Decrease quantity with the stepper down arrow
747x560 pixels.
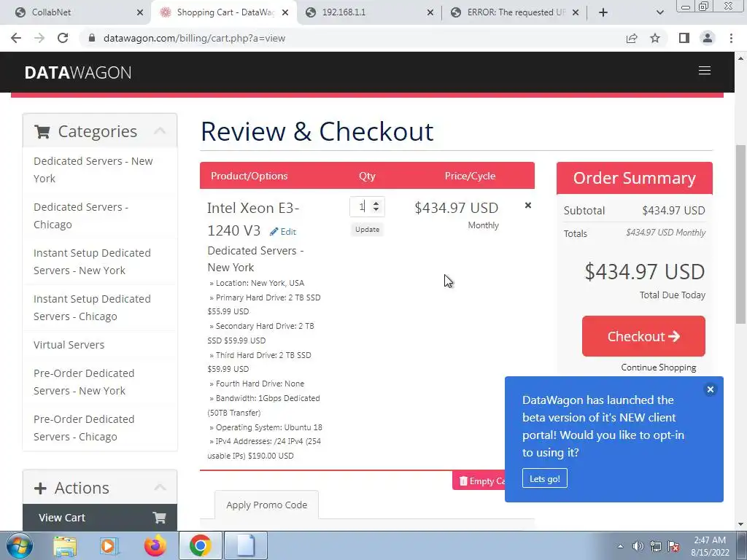coord(376,210)
